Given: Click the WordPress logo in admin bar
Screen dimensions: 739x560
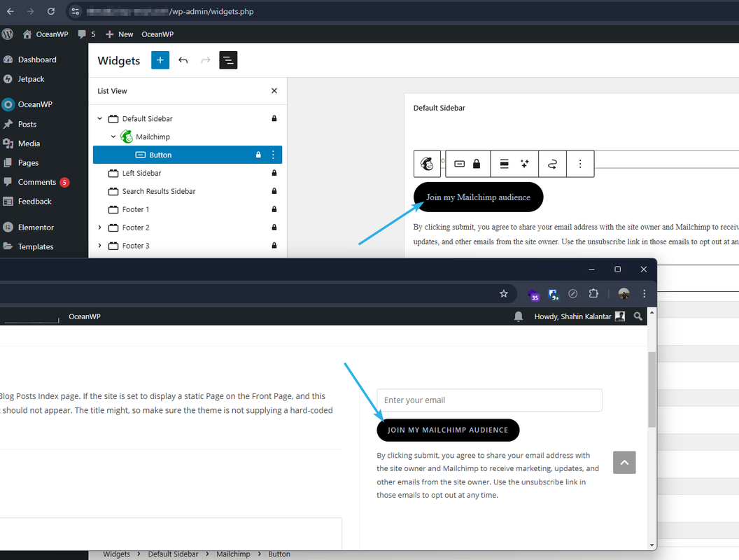Looking at the screenshot, I should tap(8, 34).
